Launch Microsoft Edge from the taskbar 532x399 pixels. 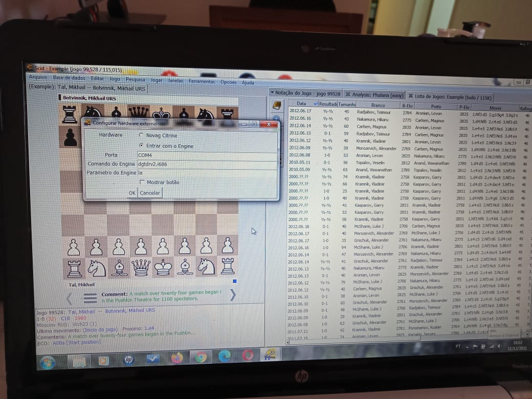(224, 356)
